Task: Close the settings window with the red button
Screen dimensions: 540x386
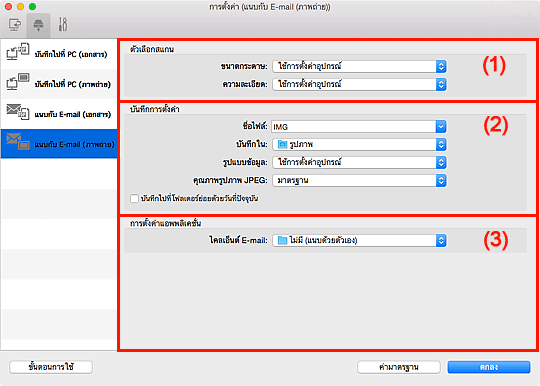Action: (x=9, y=7)
